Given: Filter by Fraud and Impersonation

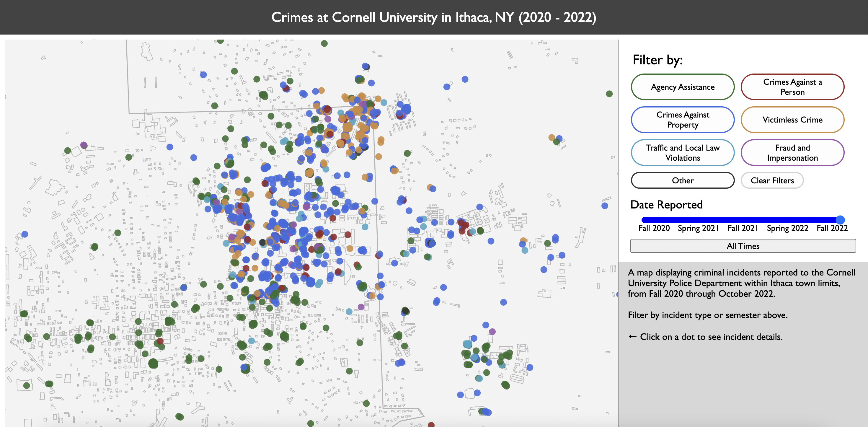Looking at the screenshot, I should pos(792,153).
